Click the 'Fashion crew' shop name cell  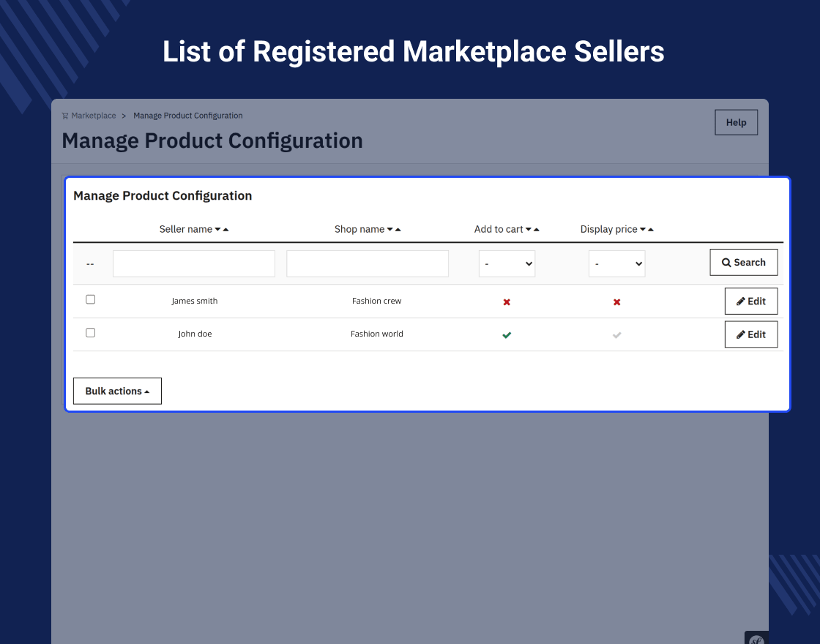click(376, 301)
